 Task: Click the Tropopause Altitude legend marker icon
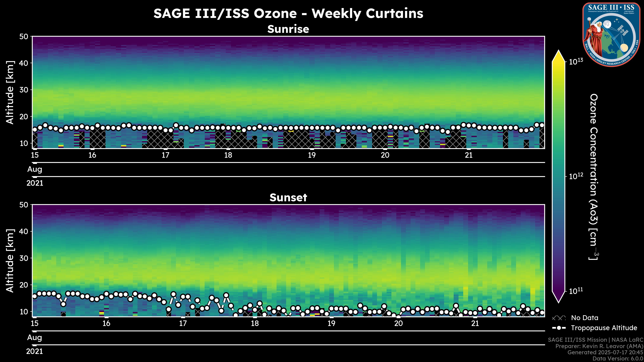(559, 328)
